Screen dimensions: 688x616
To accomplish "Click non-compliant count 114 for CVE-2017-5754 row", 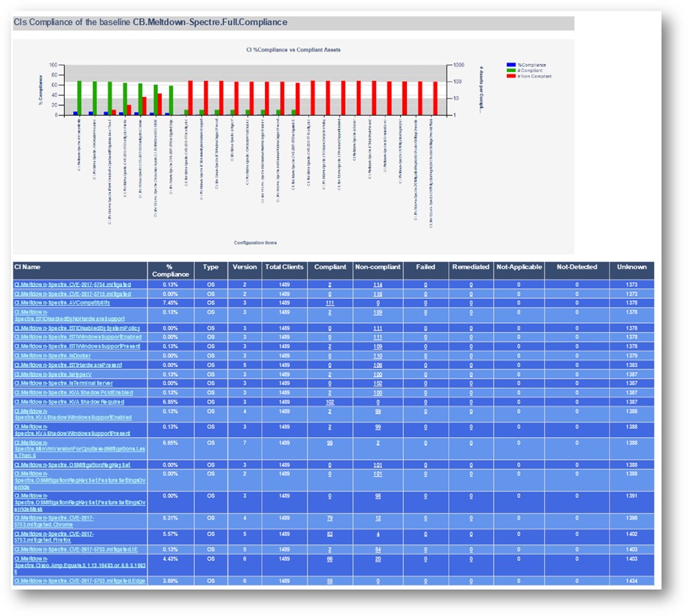I will 377,285.
